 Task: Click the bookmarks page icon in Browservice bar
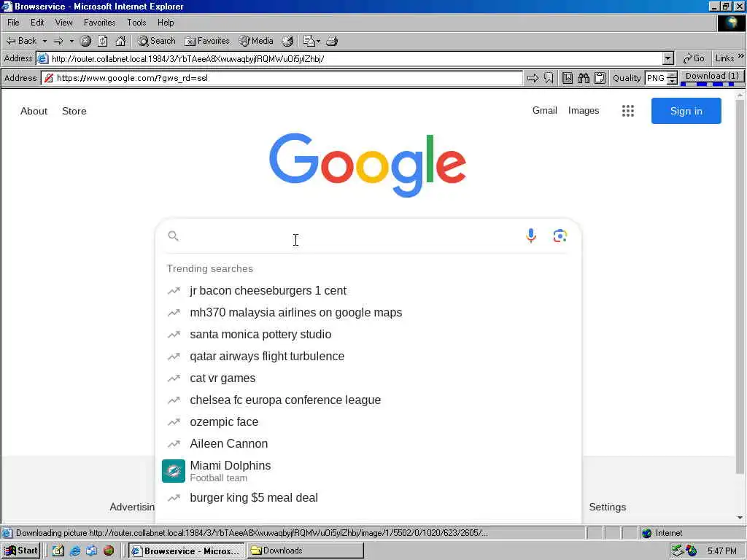pyautogui.click(x=568, y=78)
